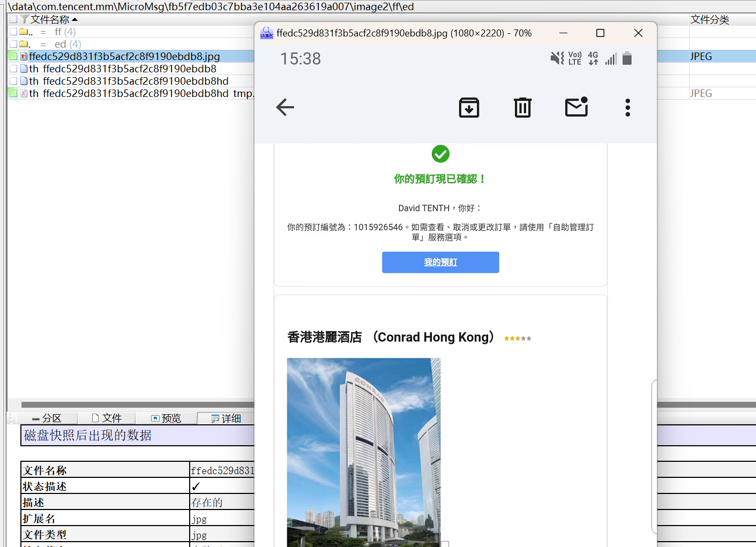Click the 存在的 value in the details table
Viewport: 756px width, 547px height.
coord(207,503)
